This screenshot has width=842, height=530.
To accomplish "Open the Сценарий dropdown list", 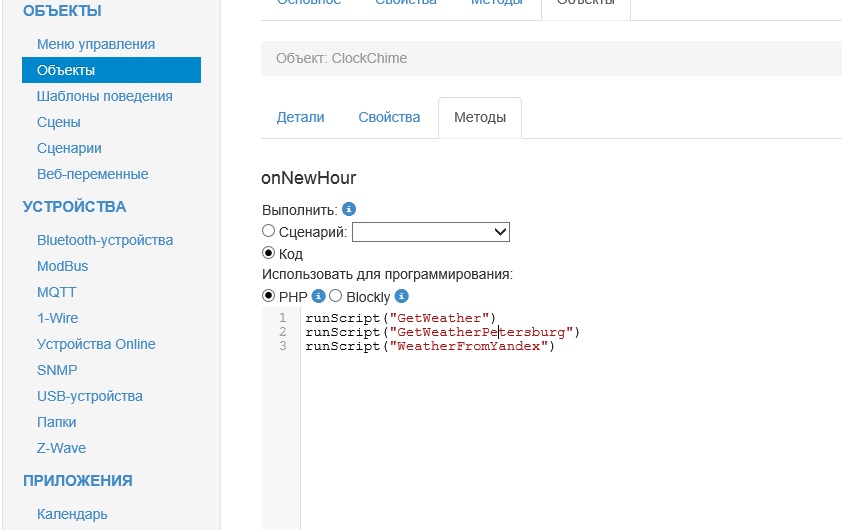I will [x=431, y=232].
